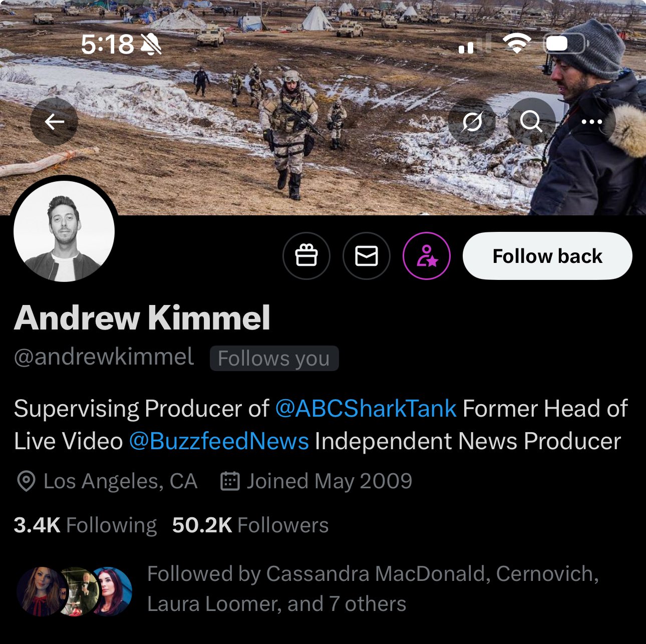Open Andrew Kimmel's profile picture
The height and width of the screenshot is (644, 646).
click(64, 231)
